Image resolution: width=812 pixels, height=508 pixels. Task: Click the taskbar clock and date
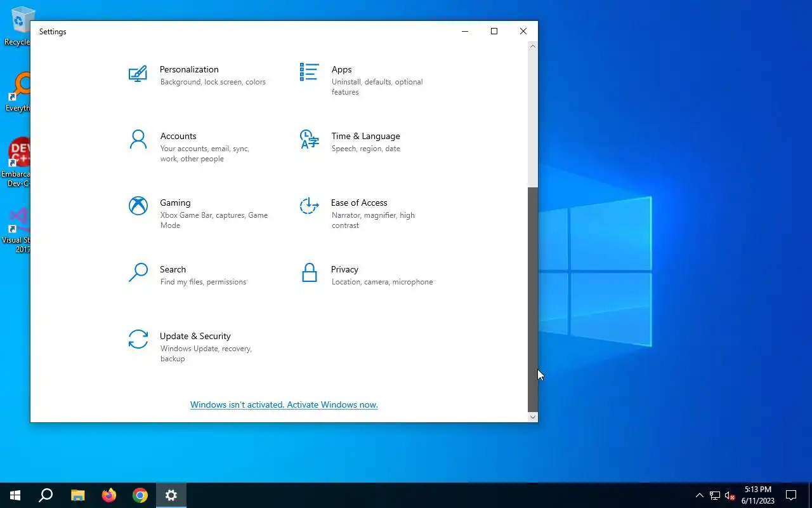coord(758,495)
